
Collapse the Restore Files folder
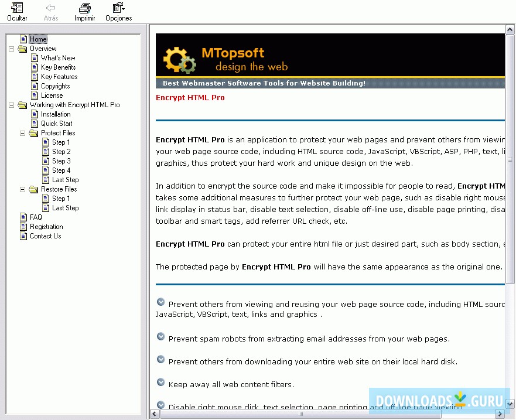coord(23,190)
